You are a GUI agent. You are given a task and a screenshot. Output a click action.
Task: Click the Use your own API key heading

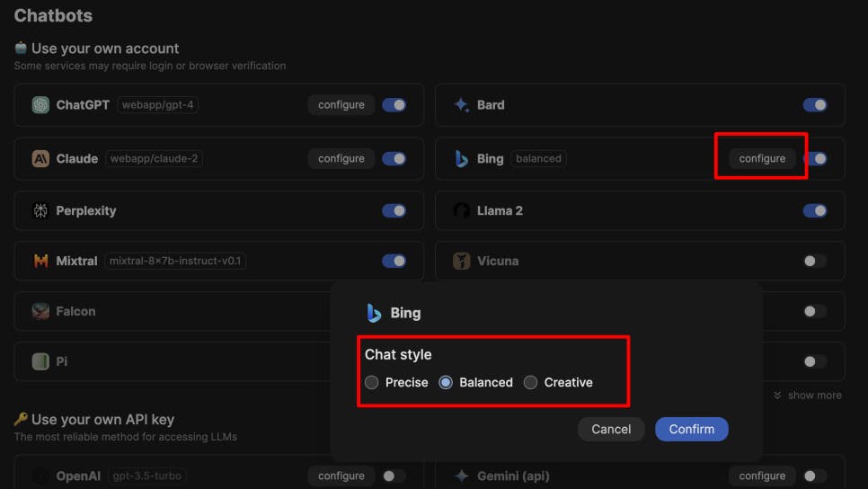coord(103,419)
